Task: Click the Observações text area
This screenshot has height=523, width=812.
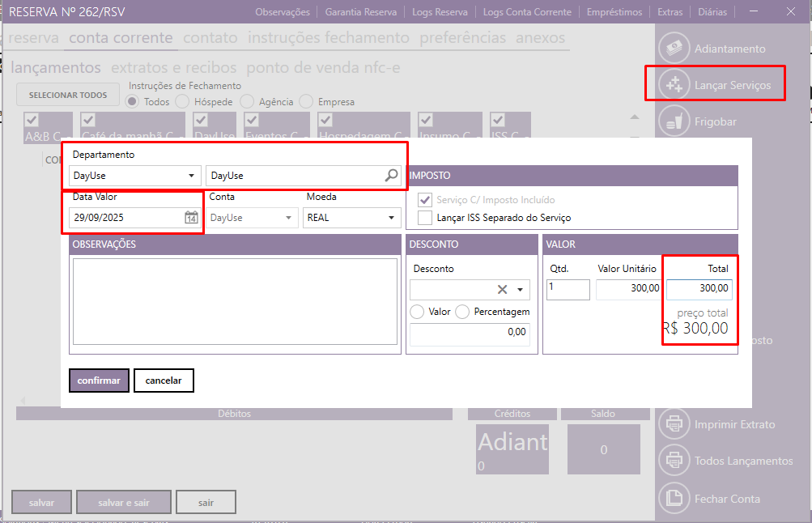Action: (x=235, y=302)
